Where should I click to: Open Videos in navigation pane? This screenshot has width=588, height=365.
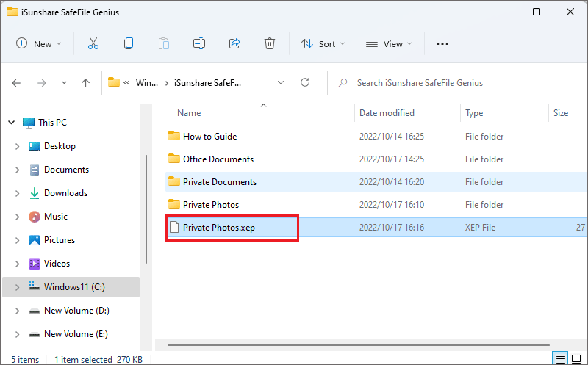click(57, 264)
